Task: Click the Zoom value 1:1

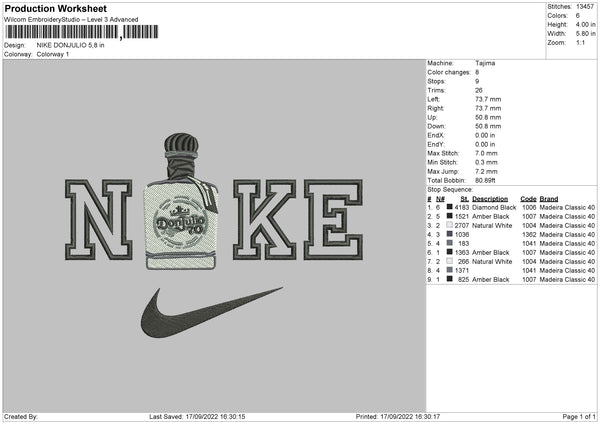Action: tap(580, 42)
